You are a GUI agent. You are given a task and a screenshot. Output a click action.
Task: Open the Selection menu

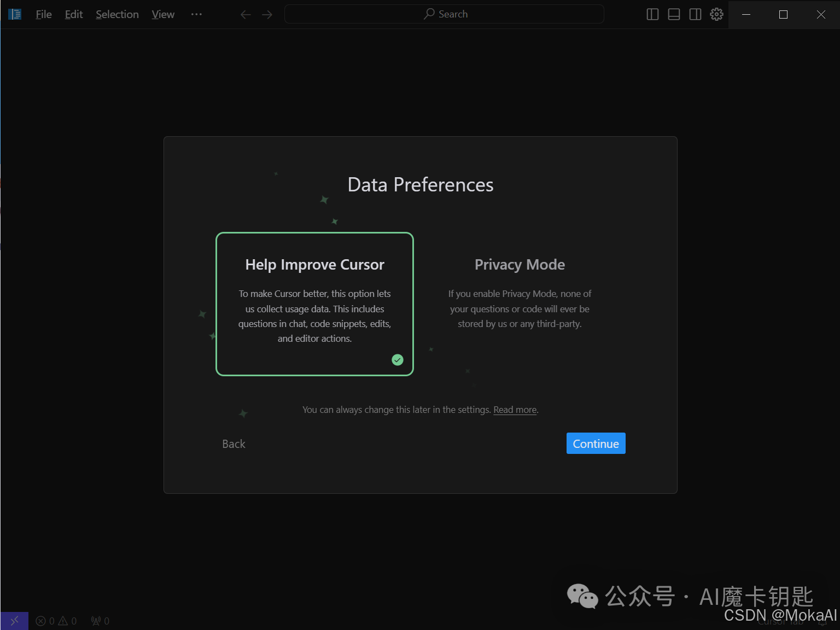(117, 14)
